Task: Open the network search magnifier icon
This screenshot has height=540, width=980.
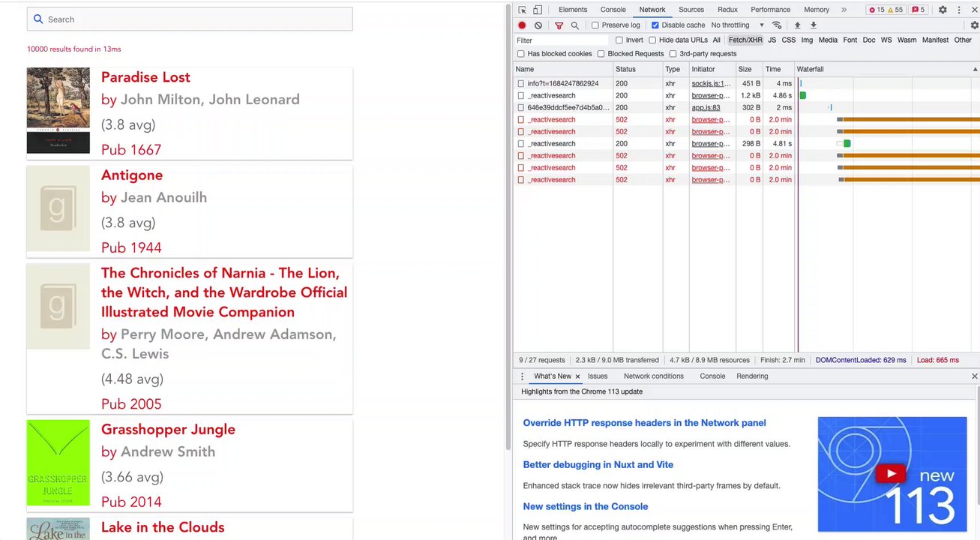Action: 575,25
